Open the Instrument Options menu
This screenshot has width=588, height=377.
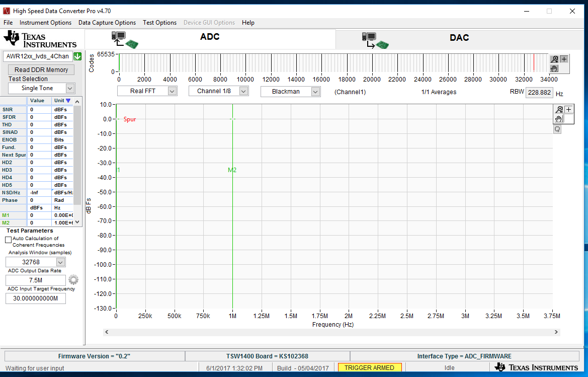45,23
